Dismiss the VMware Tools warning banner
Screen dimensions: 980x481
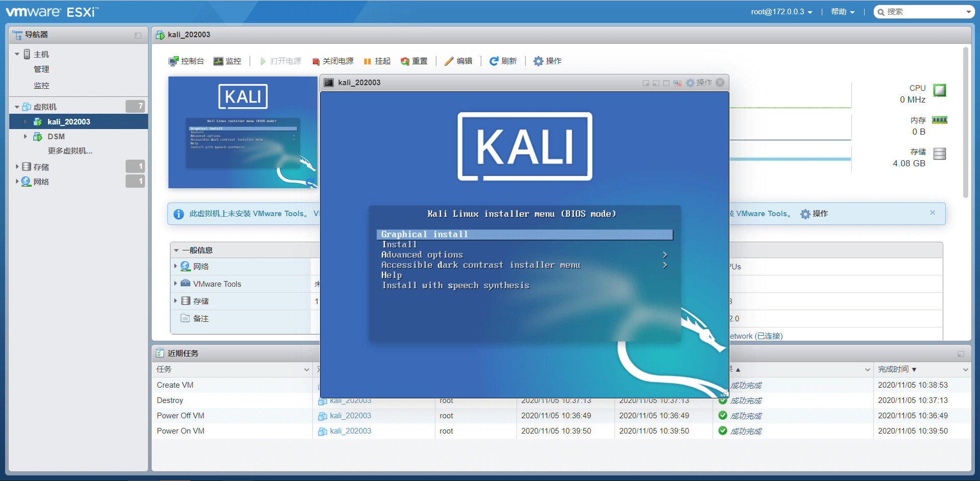[x=933, y=213]
